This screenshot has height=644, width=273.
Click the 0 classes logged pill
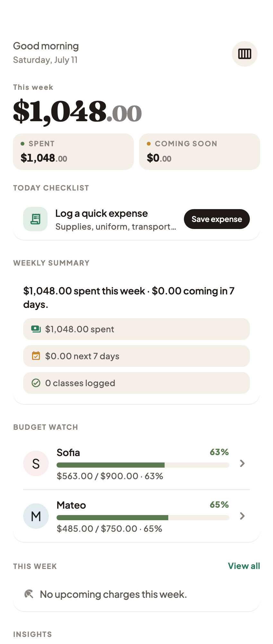coord(136,383)
